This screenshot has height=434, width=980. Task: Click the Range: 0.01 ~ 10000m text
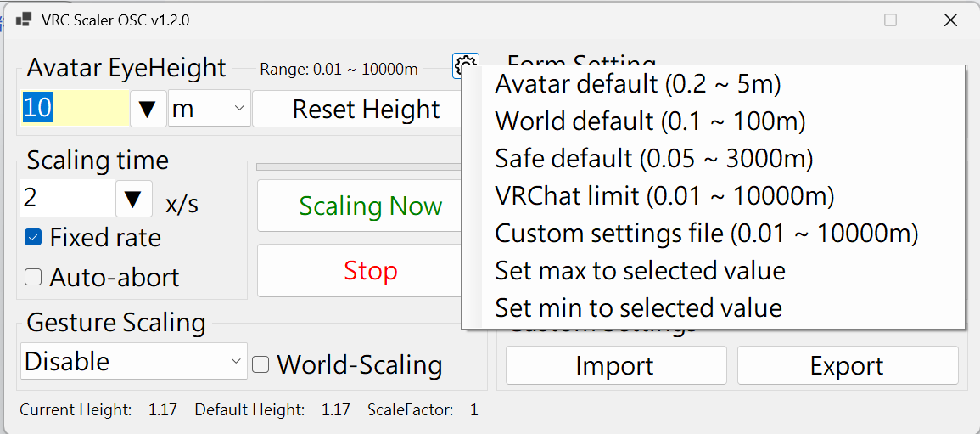(x=339, y=70)
